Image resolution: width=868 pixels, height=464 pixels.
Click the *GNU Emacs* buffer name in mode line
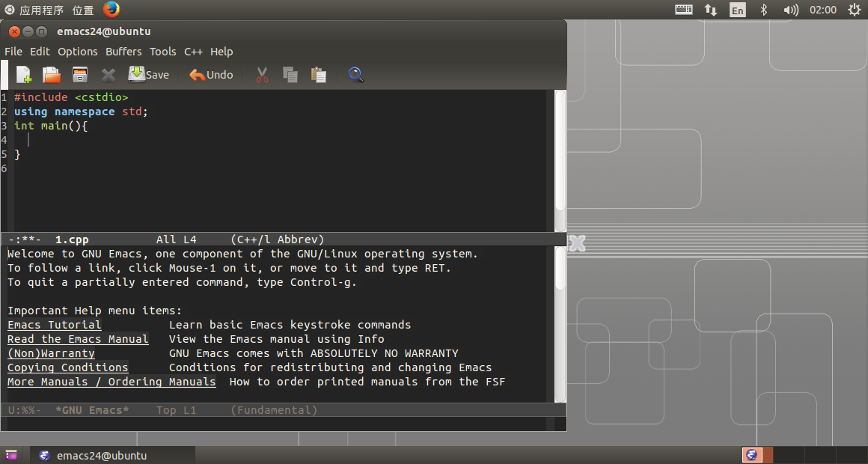(92, 410)
